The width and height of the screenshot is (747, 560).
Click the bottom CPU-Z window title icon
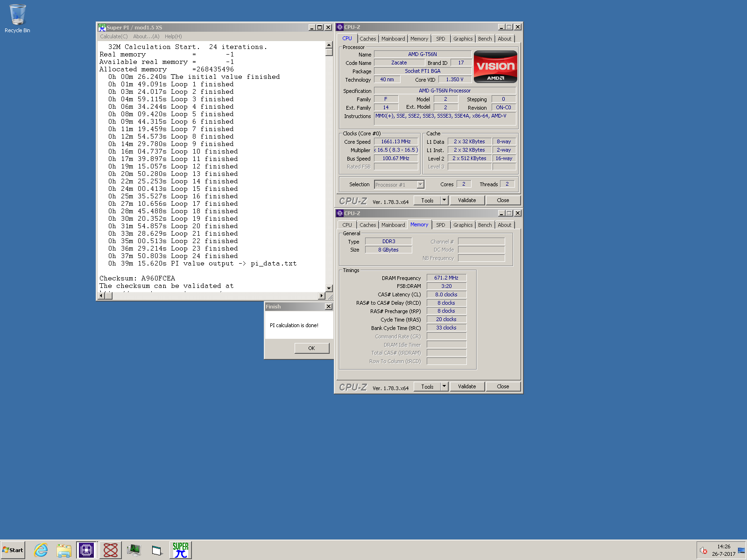pyautogui.click(x=340, y=213)
